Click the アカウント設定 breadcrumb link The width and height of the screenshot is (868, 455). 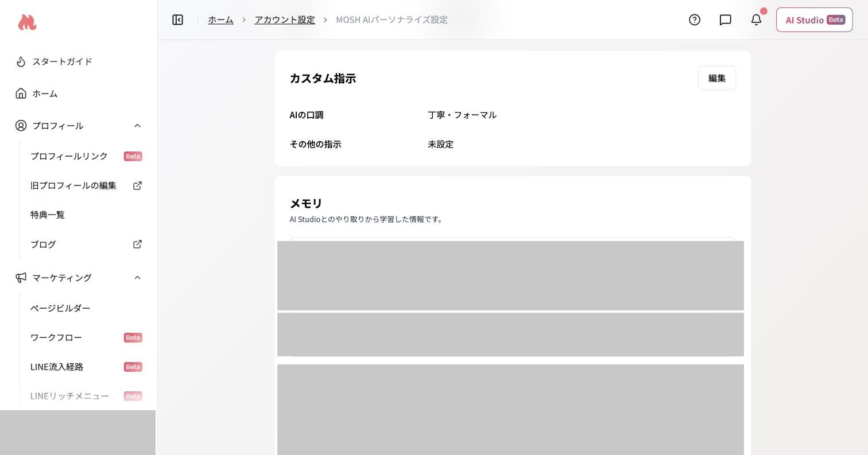click(x=285, y=20)
